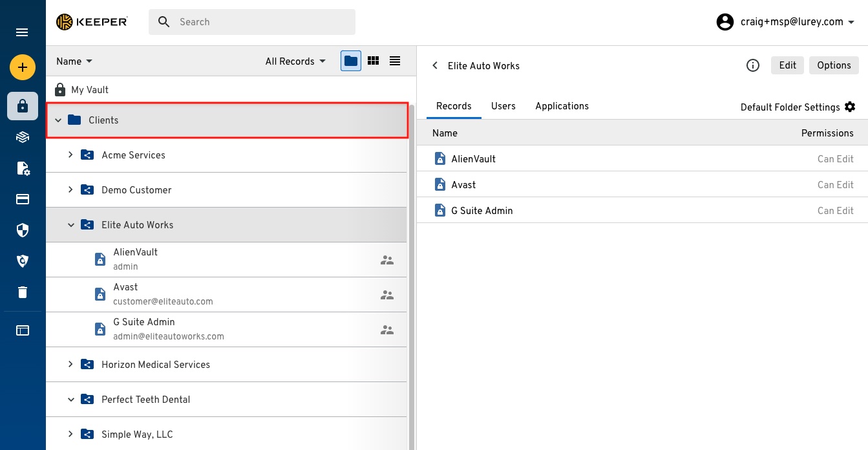Click the account avatar icon
The image size is (868, 450).
(725, 22)
